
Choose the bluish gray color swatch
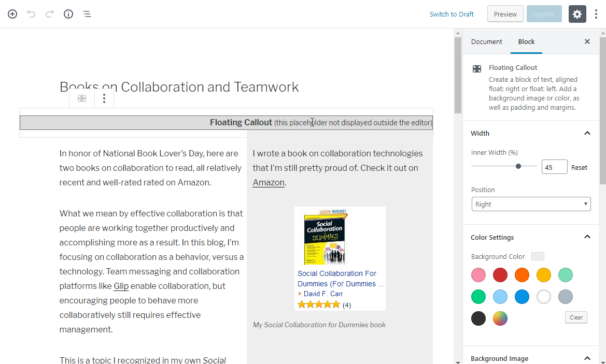566,297
